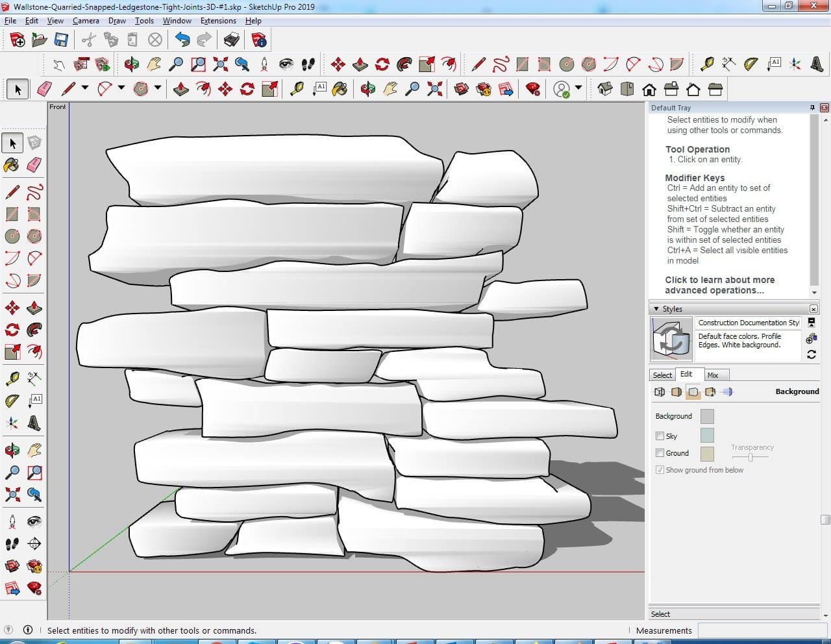Click the Background color swatch
Image resolution: width=831 pixels, height=644 pixels.
(x=707, y=416)
